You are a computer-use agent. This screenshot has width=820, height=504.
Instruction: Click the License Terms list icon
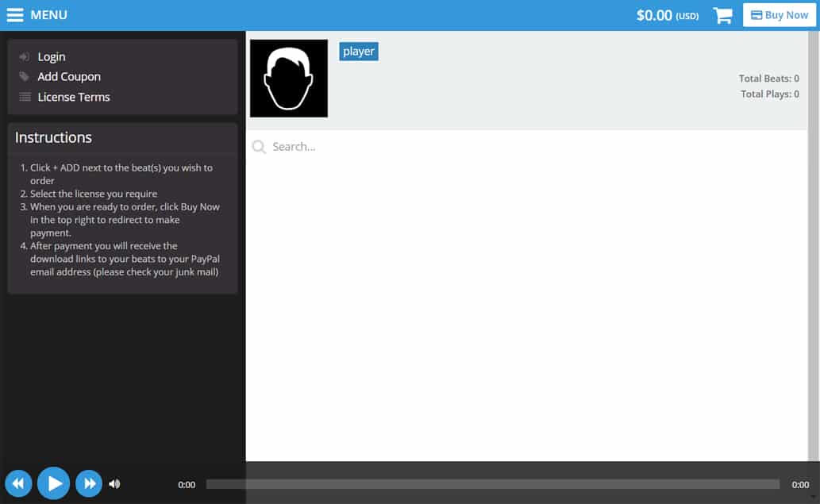point(25,97)
